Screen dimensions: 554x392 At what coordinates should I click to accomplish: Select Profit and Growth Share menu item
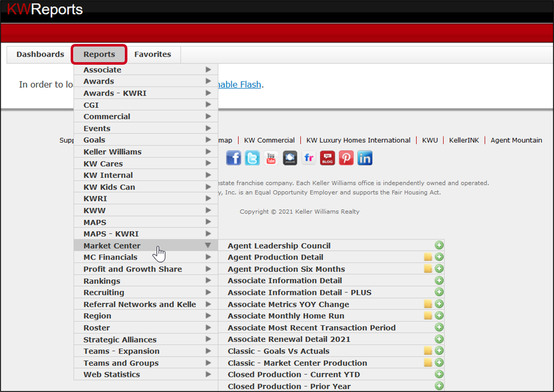[x=146, y=269]
